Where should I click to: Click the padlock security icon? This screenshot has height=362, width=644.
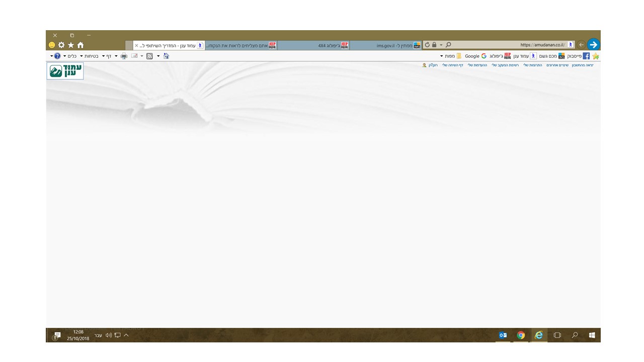pyautogui.click(x=434, y=45)
